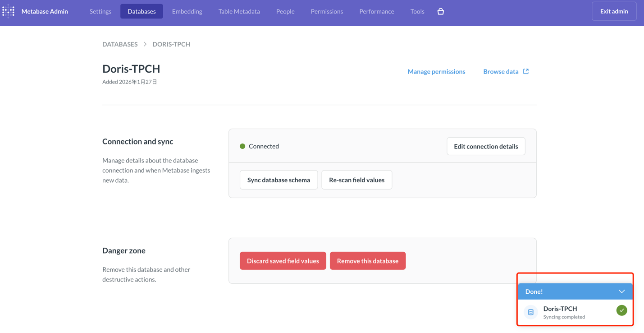Open the Permissions tab
This screenshot has width=644, height=333.
coord(327,11)
